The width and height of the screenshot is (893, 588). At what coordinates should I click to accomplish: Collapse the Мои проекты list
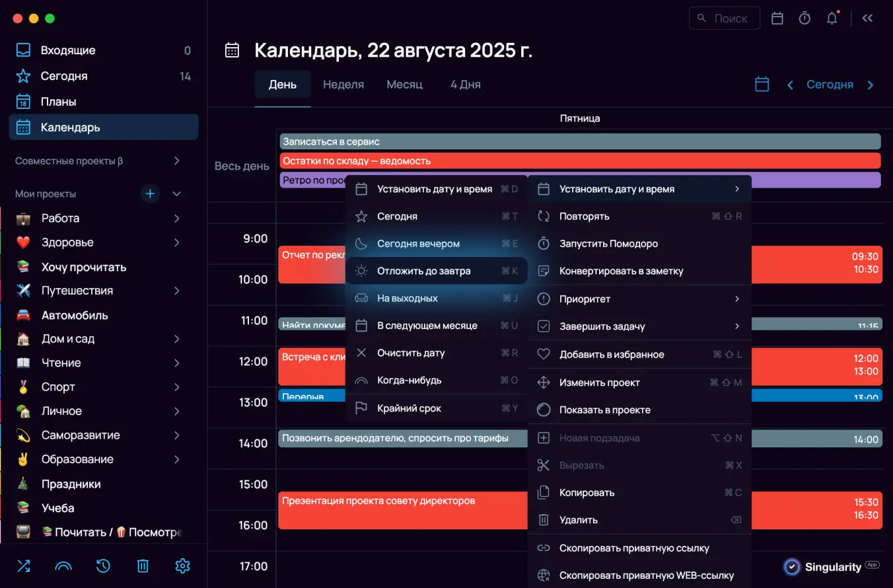[176, 194]
